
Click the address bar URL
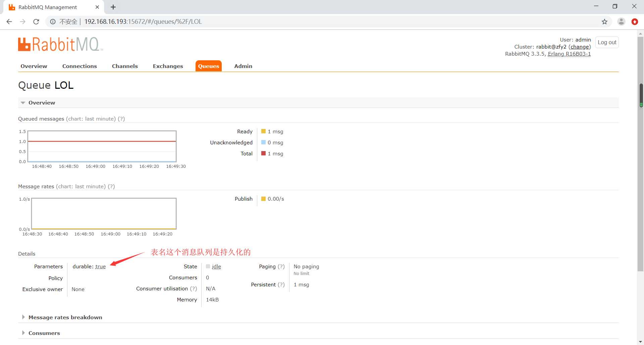point(143,22)
